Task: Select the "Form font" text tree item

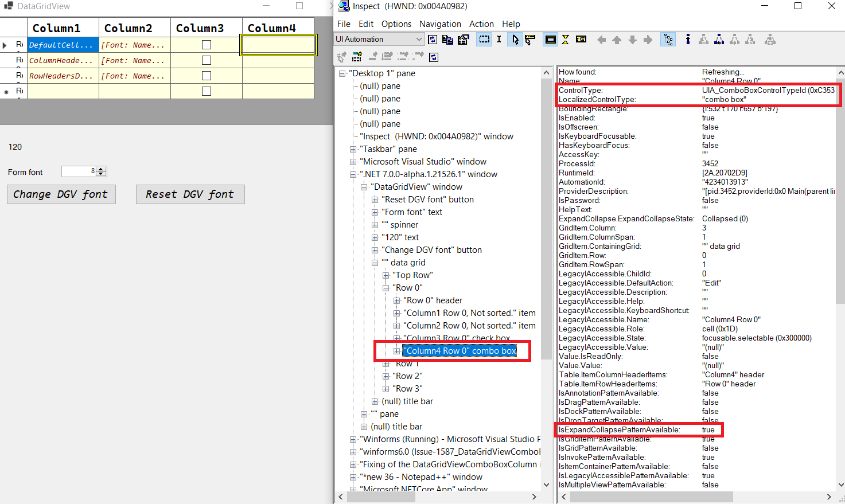Action: (x=412, y=212)
